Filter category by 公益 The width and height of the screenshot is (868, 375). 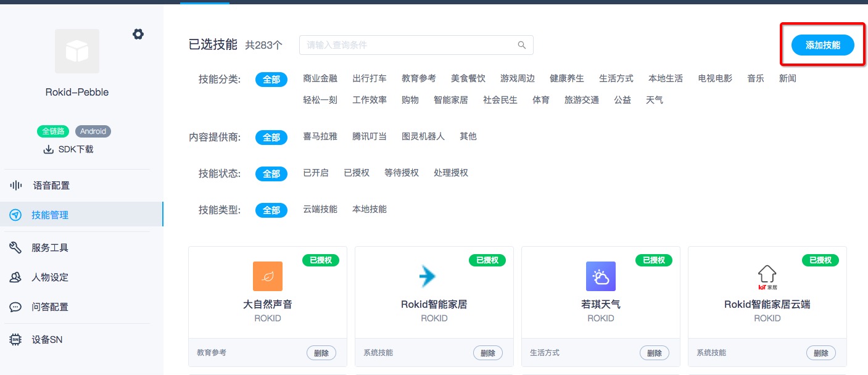tap(622, 99)
